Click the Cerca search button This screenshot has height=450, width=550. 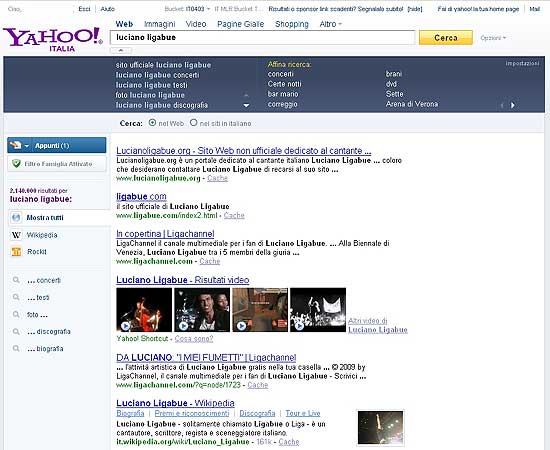(446, 38)
